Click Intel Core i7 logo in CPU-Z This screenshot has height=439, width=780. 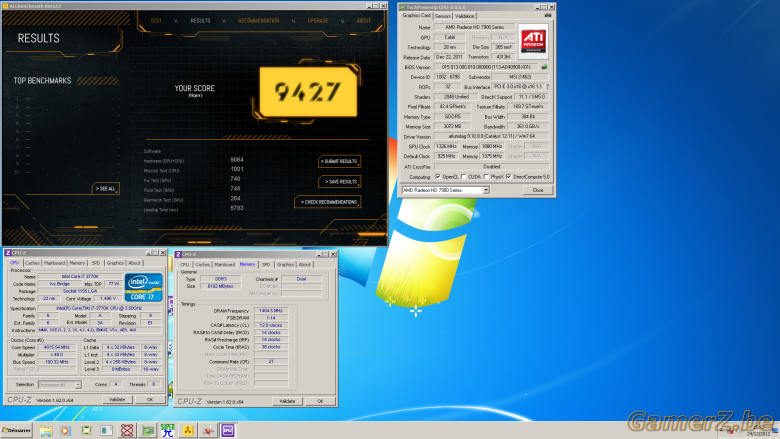pos(143,287)
